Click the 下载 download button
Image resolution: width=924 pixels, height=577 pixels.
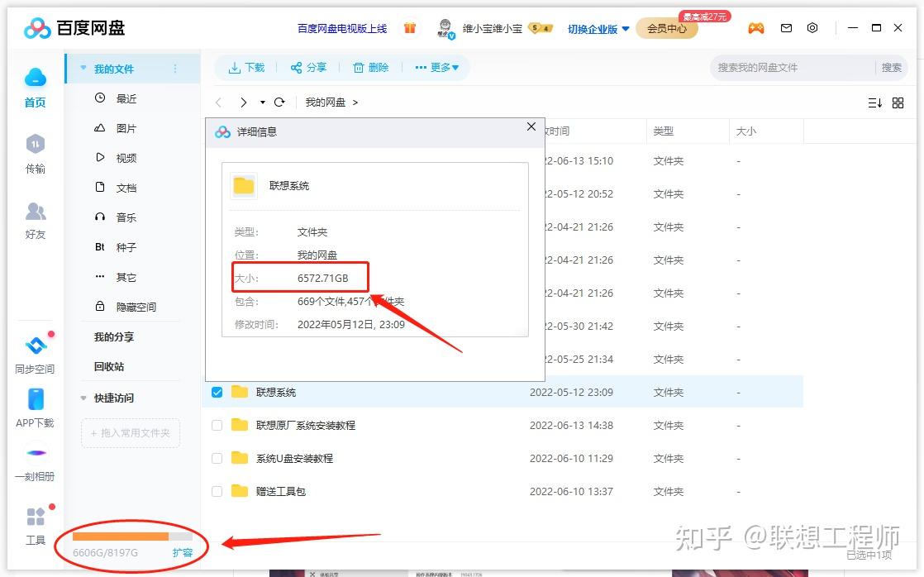point(247,67)
